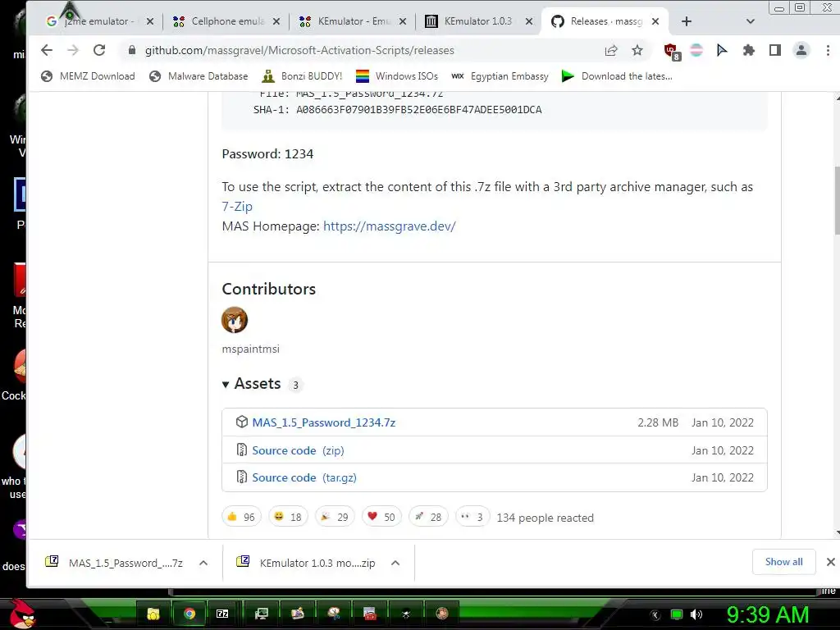Open the uBlock Origin extension

tap(672, 52)
